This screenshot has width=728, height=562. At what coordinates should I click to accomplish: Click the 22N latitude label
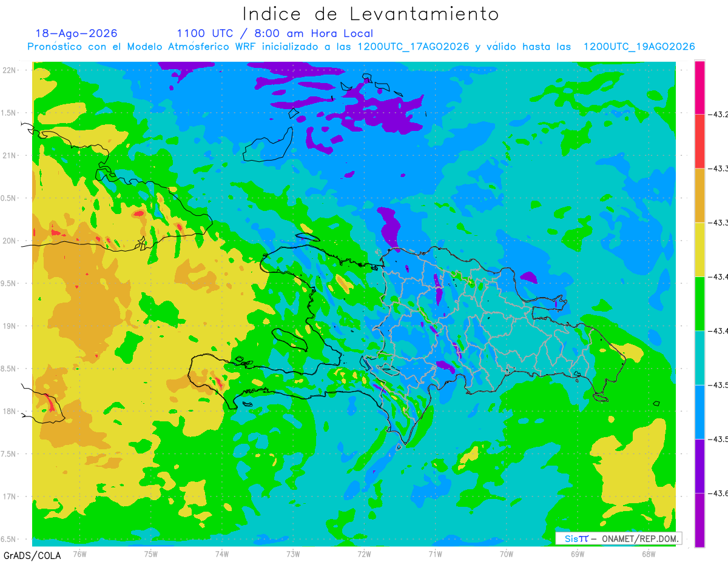[x=10, y=70]
